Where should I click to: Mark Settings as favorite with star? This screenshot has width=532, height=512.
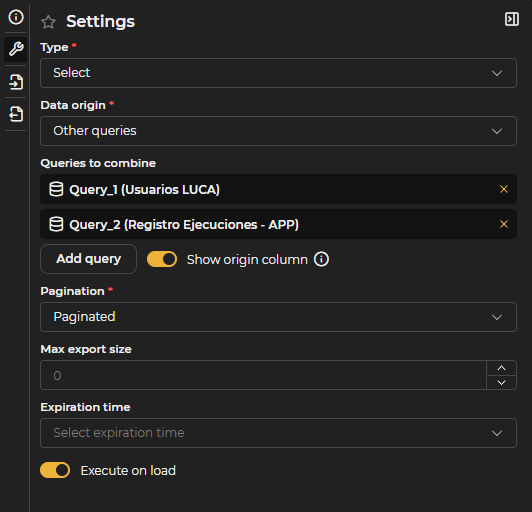pos(48,22)
